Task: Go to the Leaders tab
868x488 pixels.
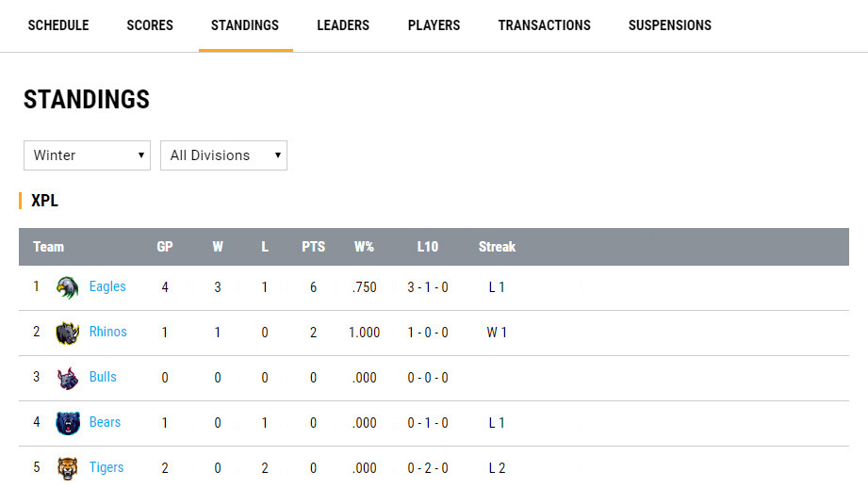Action: pos(343,25)
